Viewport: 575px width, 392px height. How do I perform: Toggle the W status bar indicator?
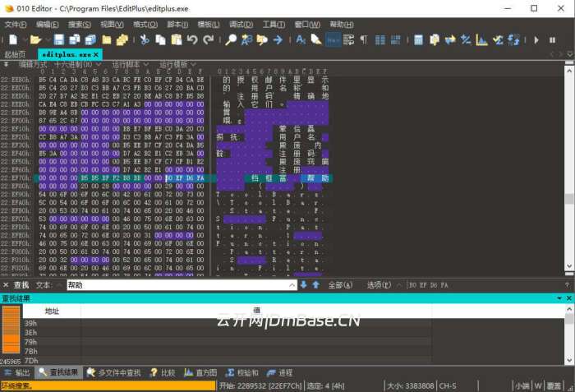[538, 385]
